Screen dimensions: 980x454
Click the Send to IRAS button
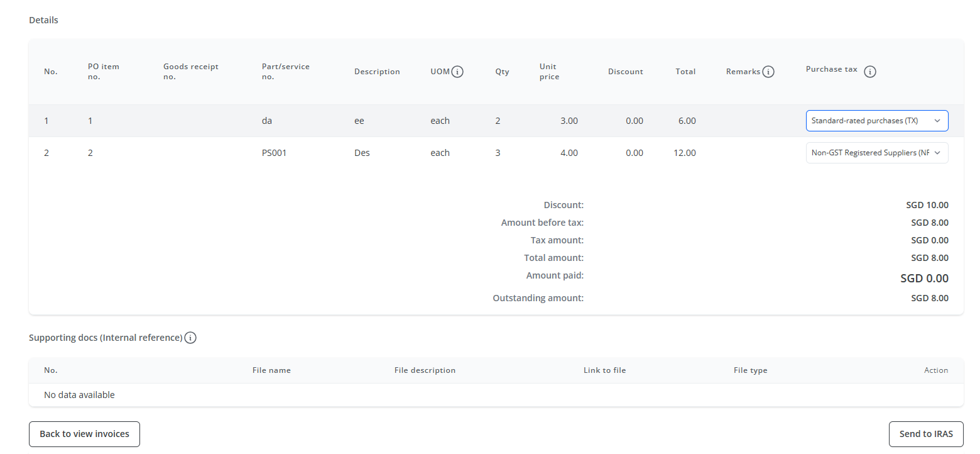[x=925, y=434]
